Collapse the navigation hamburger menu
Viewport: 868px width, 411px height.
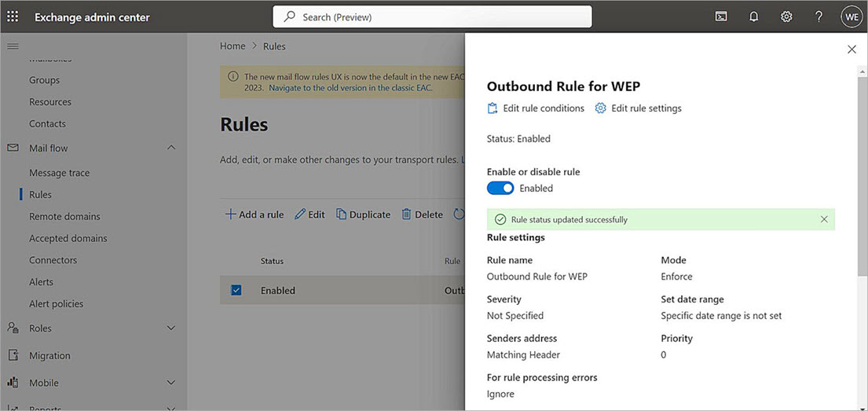click(x=13, y=46)
